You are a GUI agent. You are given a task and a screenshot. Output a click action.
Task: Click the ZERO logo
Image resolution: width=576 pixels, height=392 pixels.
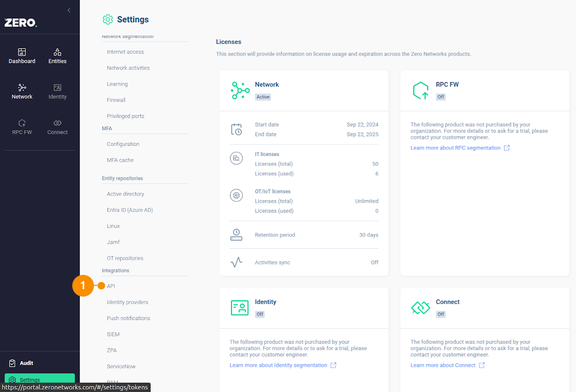click(21, 23)
